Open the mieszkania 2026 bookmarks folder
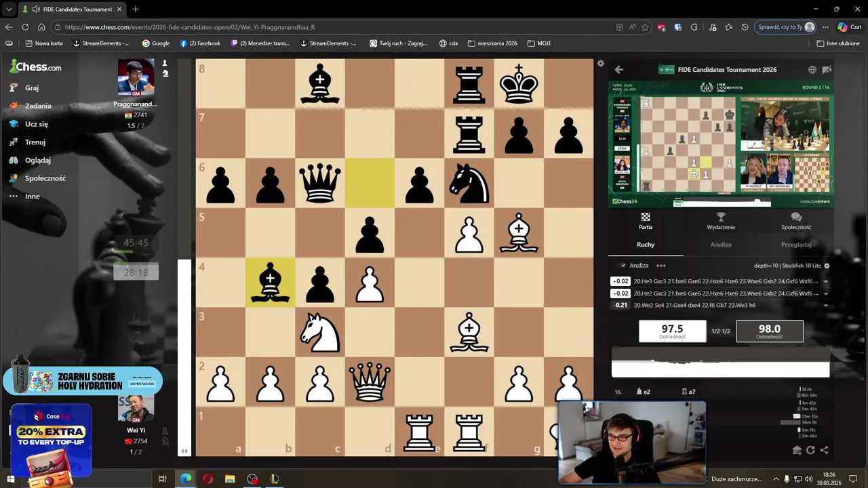This screenshot has height=488, width=868. (492, 43)
